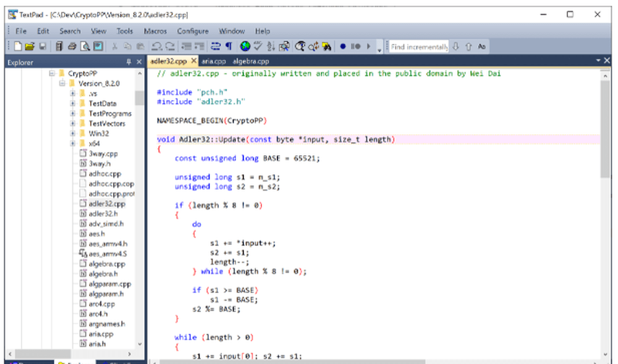The height and width of the screenshot is (364, 618).
Task: Open the document tab list dropdown arrow
Action: click(598, 61)
